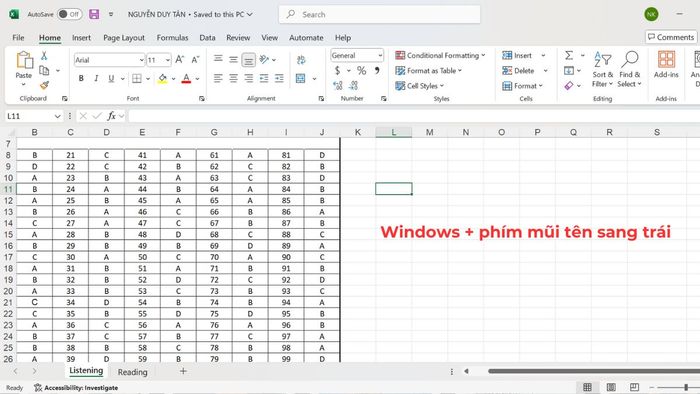Toggle AutoSave switch
The height and width of the screenshot is (394, 700).
(70, 14)
